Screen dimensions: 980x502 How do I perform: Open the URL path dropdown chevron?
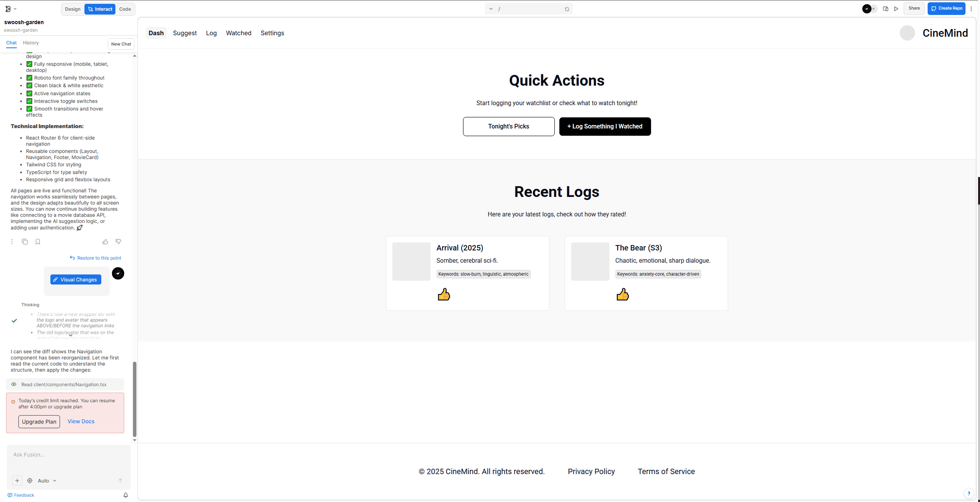click(491, 9)
